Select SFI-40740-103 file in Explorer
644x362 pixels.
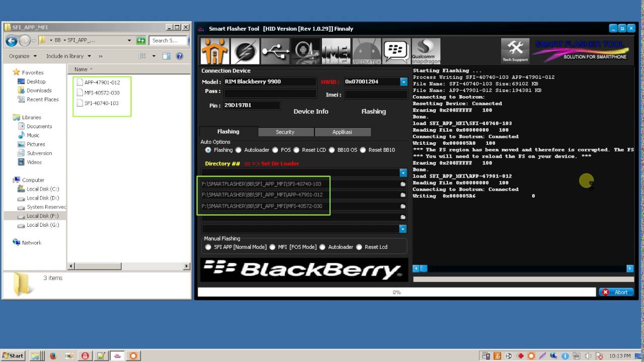[x=102, y=104]
